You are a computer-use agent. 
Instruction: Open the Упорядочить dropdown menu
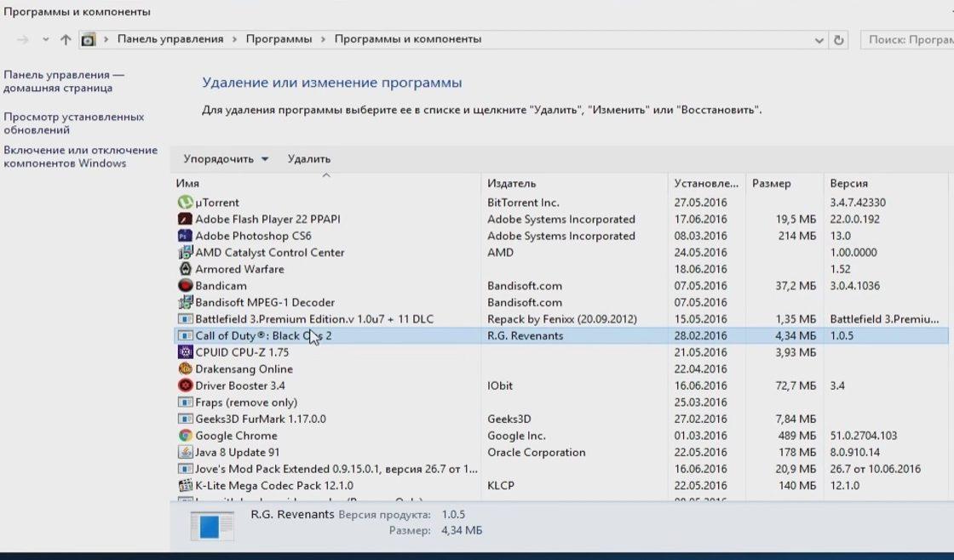coord(226,158)
